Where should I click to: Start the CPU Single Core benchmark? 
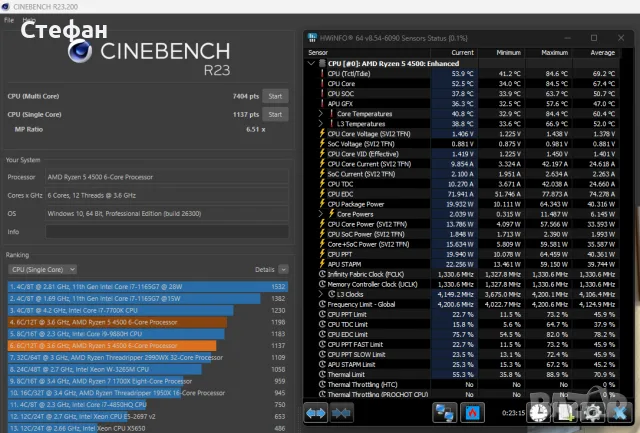pos(275,115)
